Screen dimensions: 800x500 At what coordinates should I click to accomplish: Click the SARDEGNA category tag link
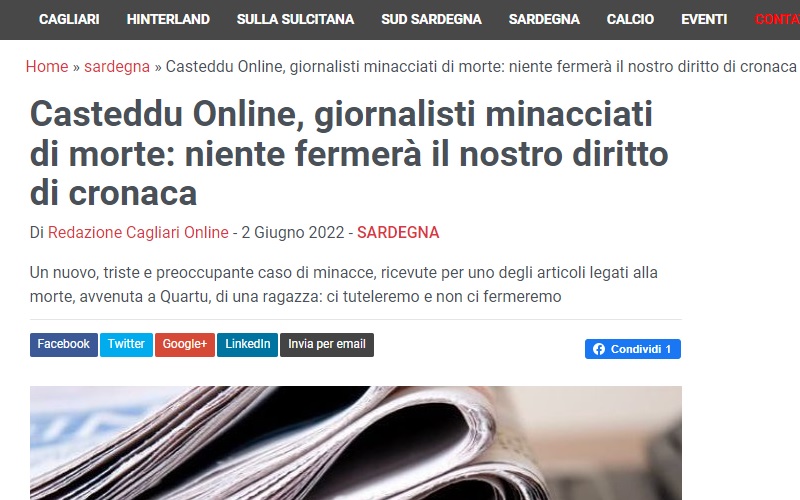pyautogui.click(x=398, y=233)
